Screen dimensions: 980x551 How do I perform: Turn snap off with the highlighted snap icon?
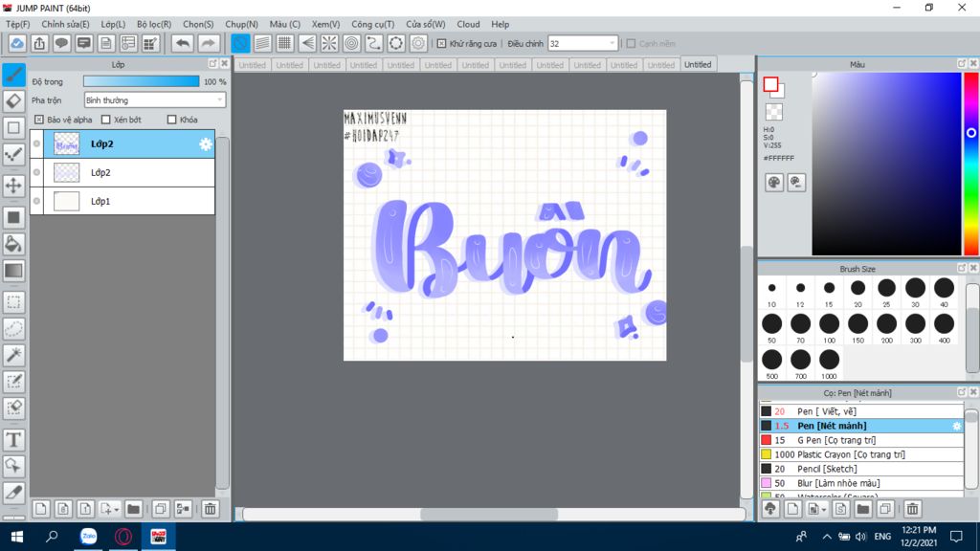pos(240,43)
